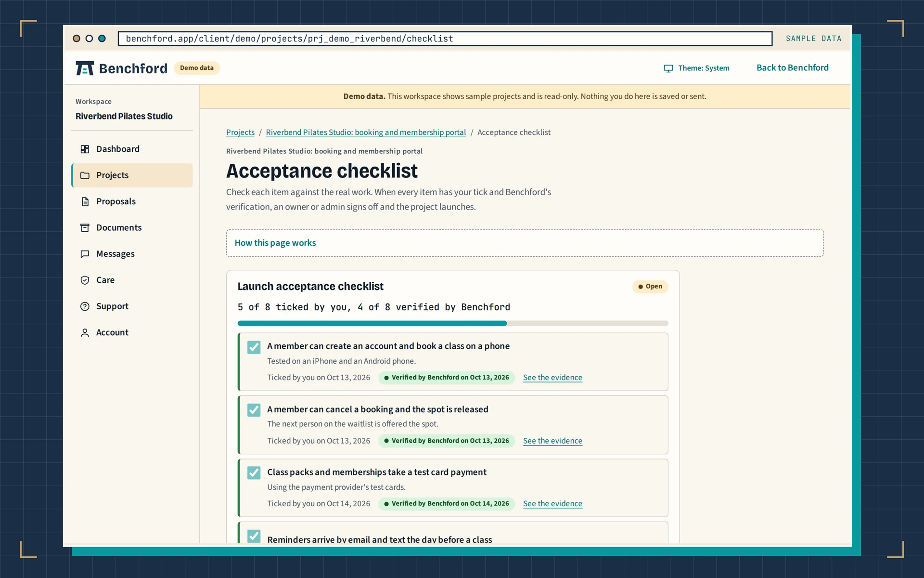Screen dimensions: 924x578
Task: Open the Riverbend Pilates Studio portal breadcrumb
Action: [366, 132]
